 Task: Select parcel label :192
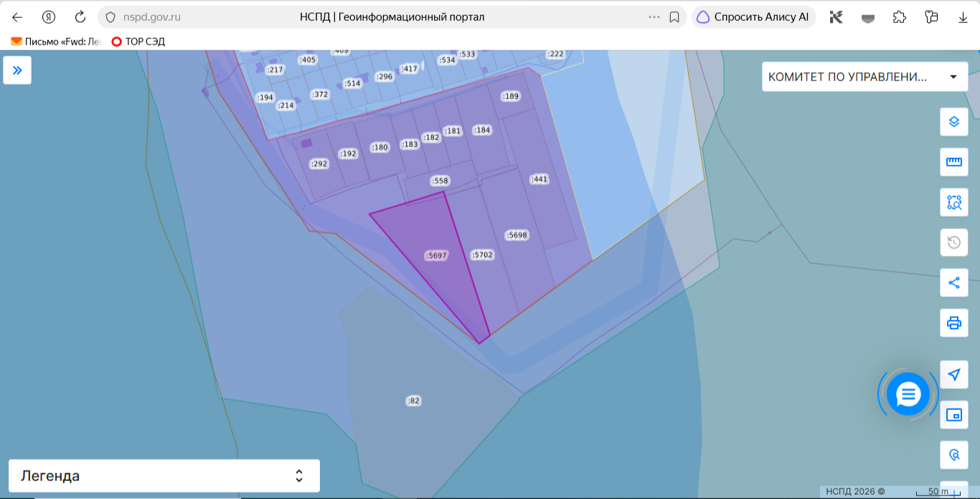pyautogui.click(x=348, y=154)
